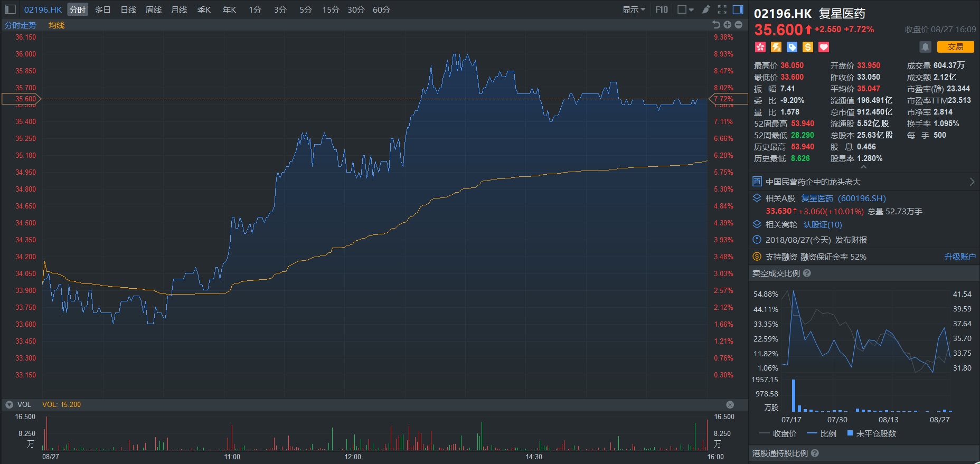Open the 显示 dropdown menu

point(633,10)
